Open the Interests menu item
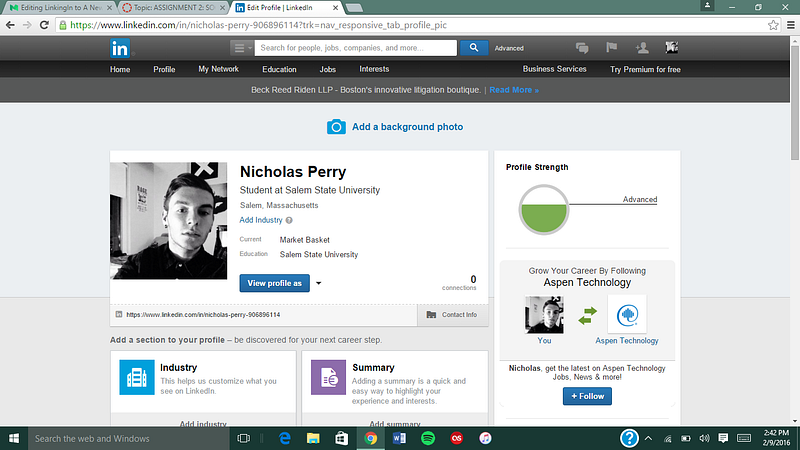800x450 pixels. (x=374, y=69)
